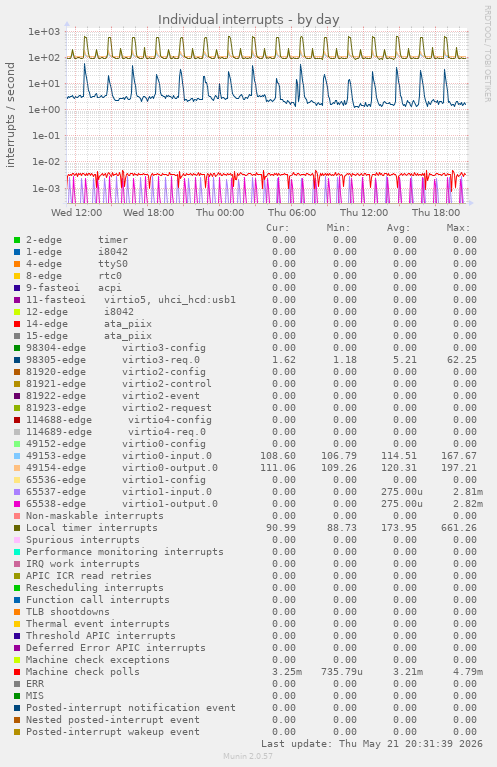Click the light blue virtio0-input.0 legend swatch

pyautogui.click(x=17, y=456)
